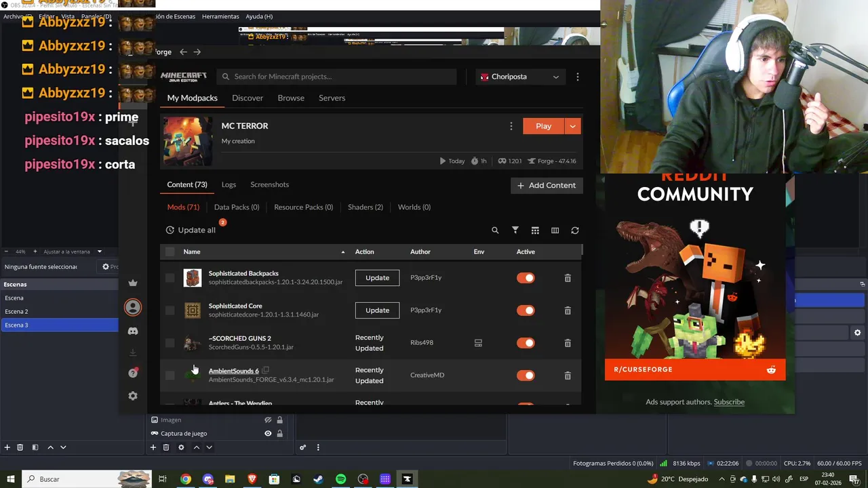
Task: Click the Add Content button
Action: [547, 185]
